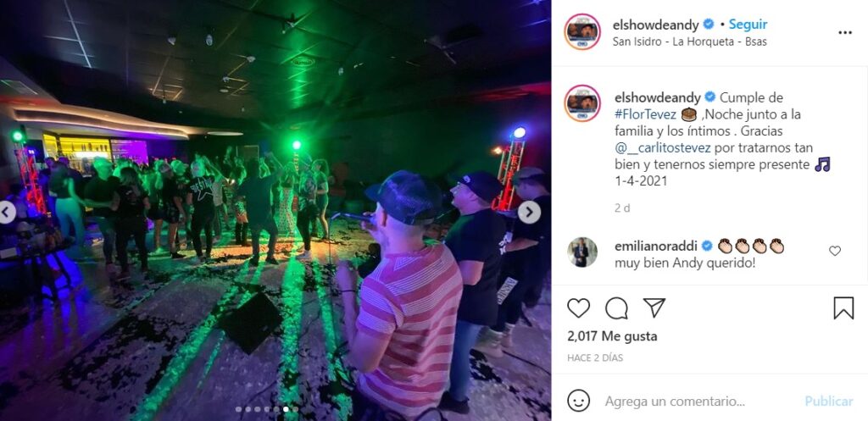Go to previous photo with left arrow
Screen dimensions: 868x421
pos(6,212)
